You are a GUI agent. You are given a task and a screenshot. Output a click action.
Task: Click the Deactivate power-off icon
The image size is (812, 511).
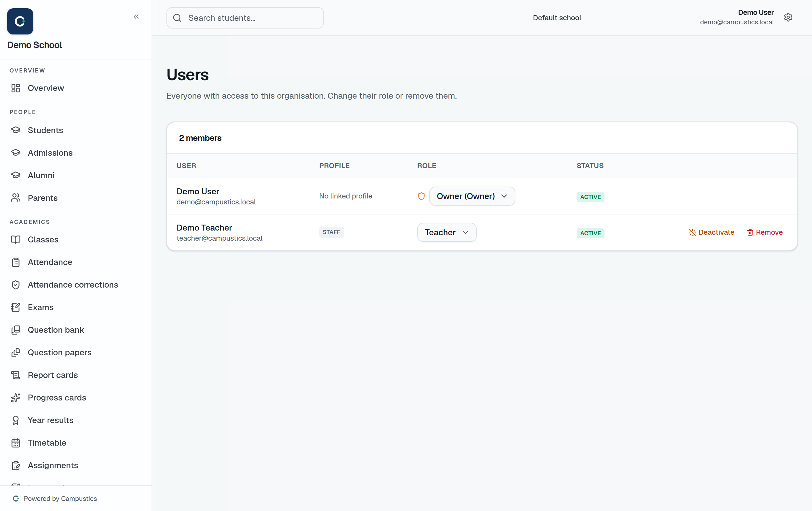[692, 233]
